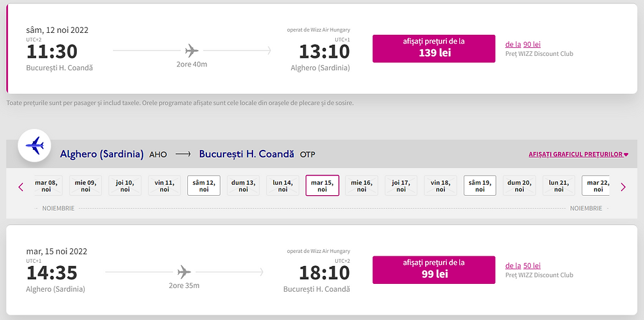Click the round airplane icon beside Alghero

(x=34, y=146)
